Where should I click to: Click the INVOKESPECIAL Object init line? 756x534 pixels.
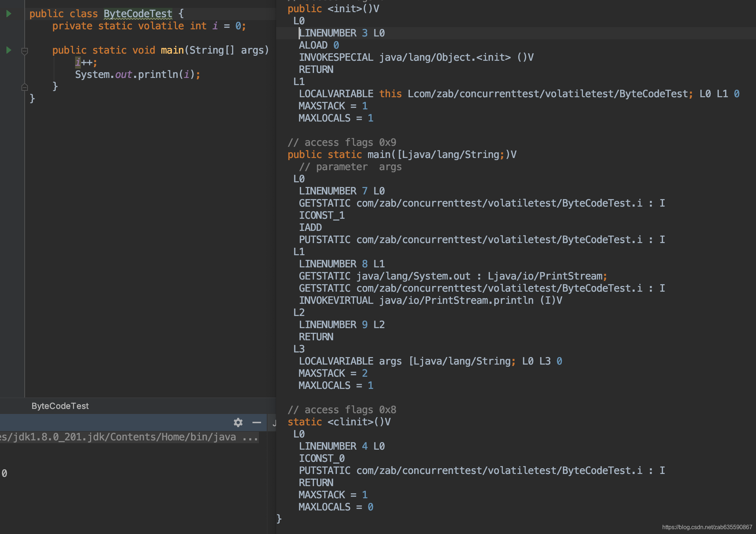416,57
